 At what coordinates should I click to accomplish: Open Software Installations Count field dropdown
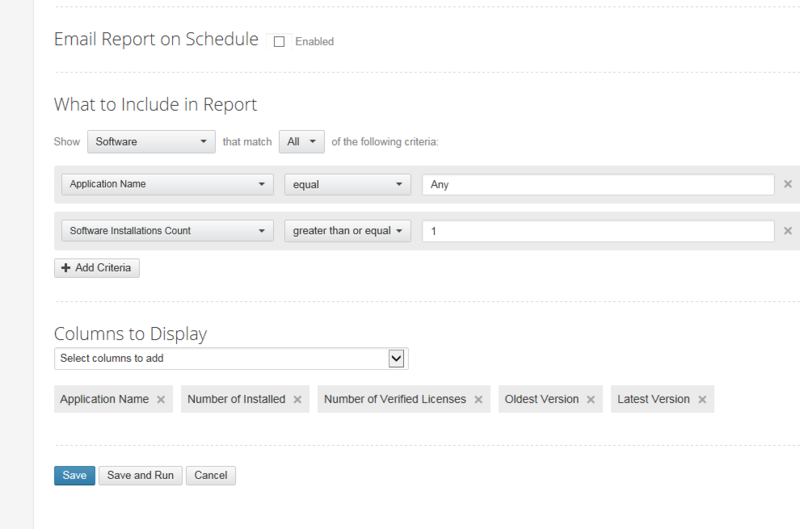click(x=167, y=231)
